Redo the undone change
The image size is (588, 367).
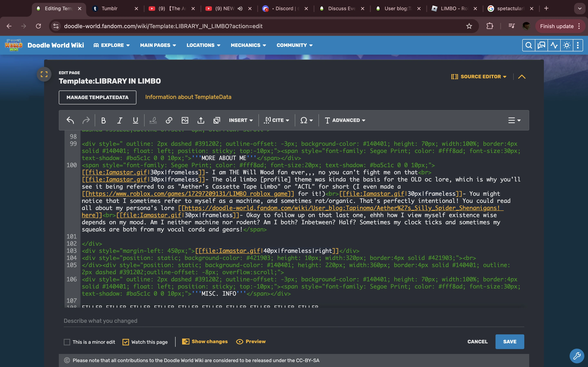(86, 120)
